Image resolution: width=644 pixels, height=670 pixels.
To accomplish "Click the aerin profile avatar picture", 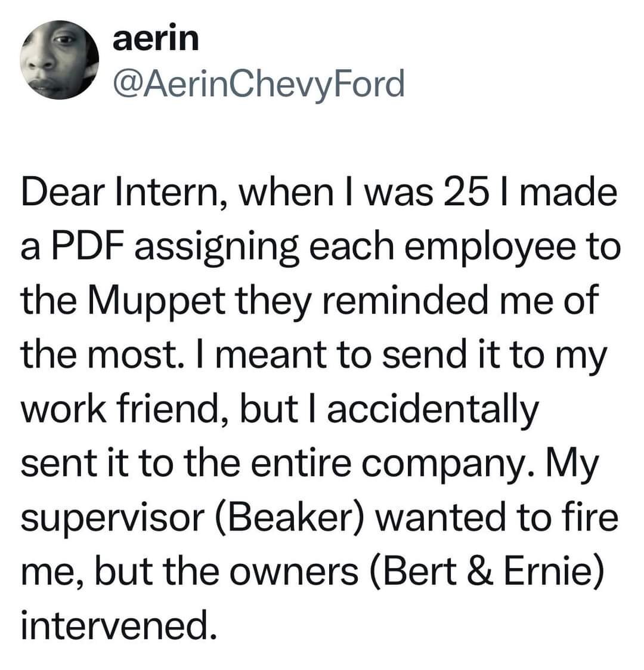I will (60, 61).
